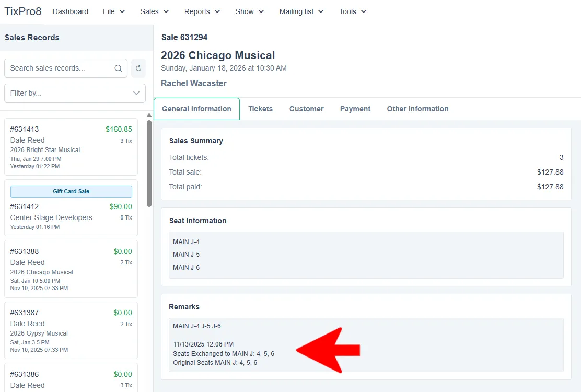Viewport: 581px width, 392px height.
Task: Click the seat entry MAIN J-5
Action: [187, 255]
